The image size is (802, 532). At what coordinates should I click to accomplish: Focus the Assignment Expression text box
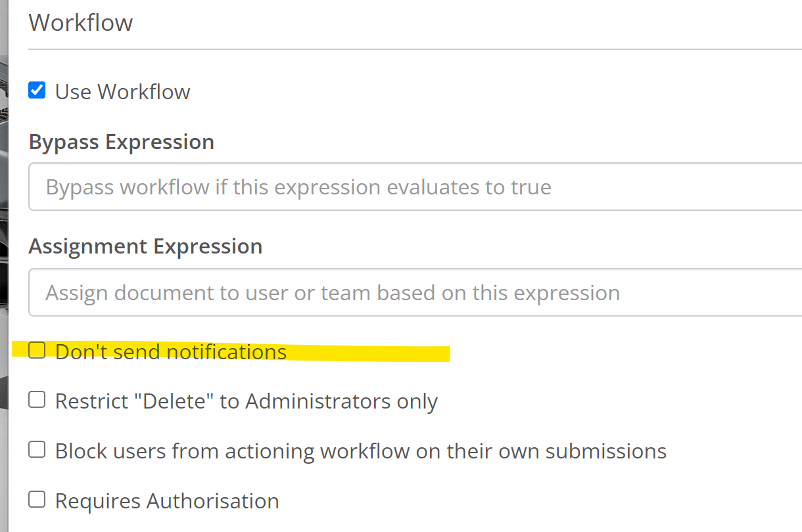coord(414,293)
